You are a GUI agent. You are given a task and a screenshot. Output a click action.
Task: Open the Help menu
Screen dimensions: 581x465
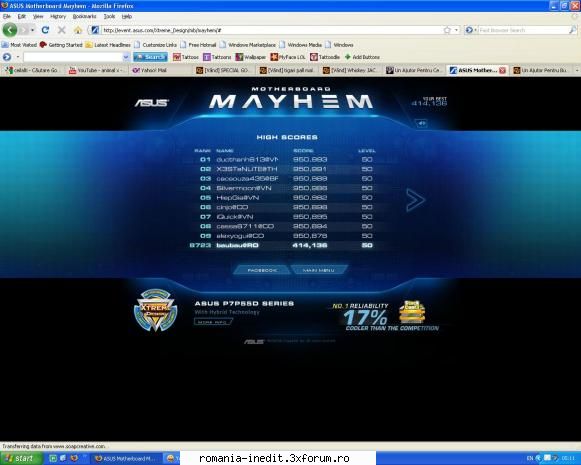click(x=127, y=16)
